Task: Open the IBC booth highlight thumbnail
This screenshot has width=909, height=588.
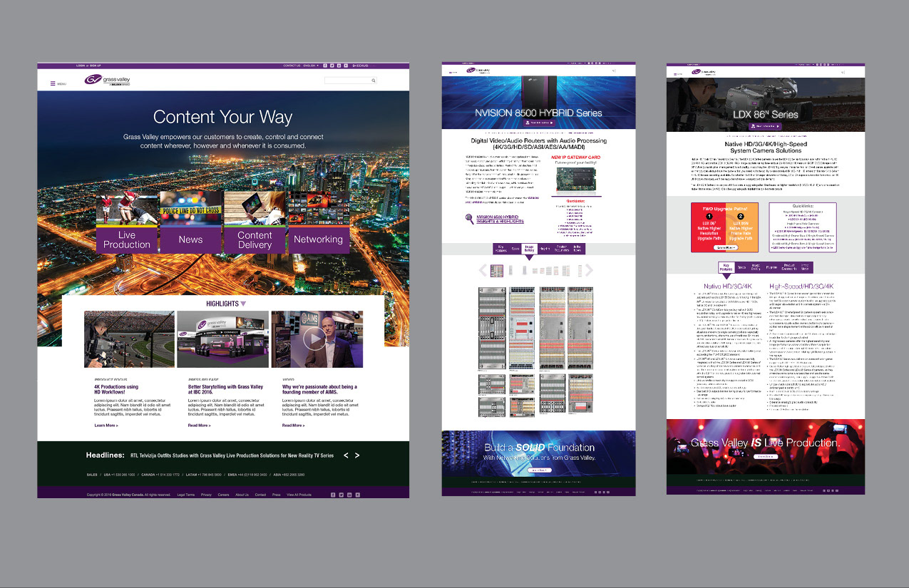Action: click(x=223, y=339)
